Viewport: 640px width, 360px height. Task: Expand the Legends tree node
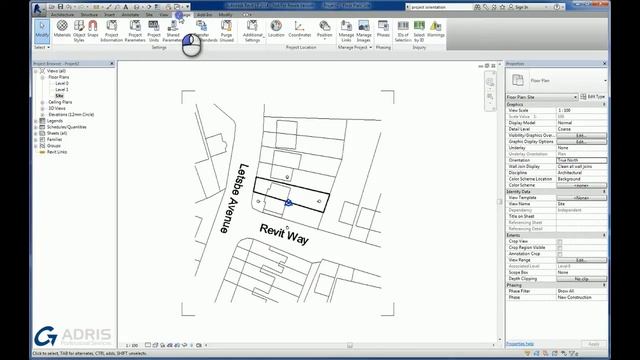(36, 121)
